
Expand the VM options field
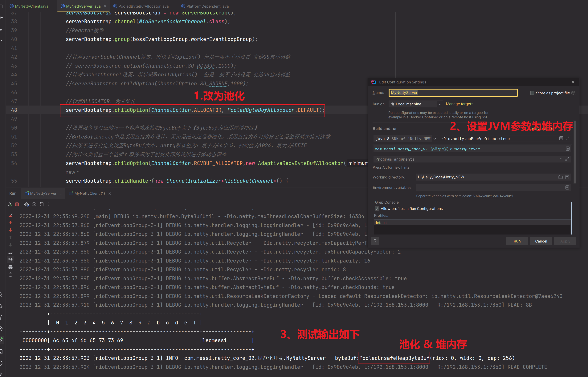pyautogui.click(x=567, y=138)
